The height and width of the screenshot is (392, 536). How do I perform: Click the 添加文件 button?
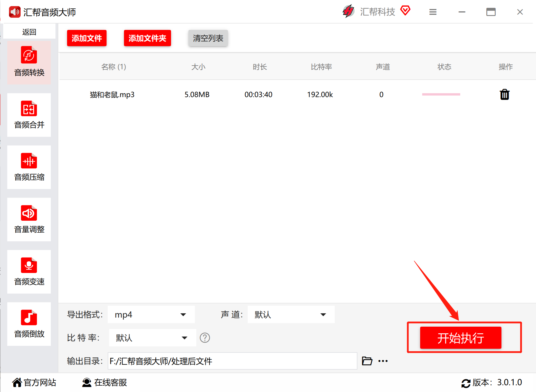coord(87,38)
